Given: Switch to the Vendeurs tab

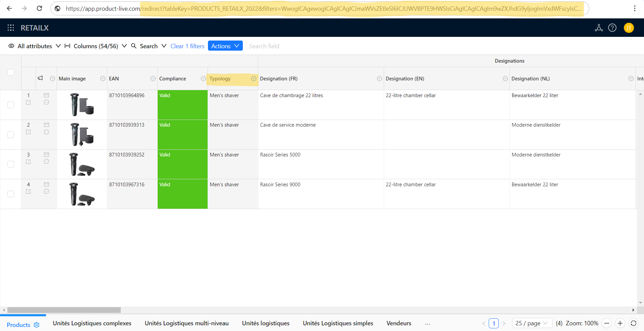Looking at the screenshot, I should click(398, 323).
